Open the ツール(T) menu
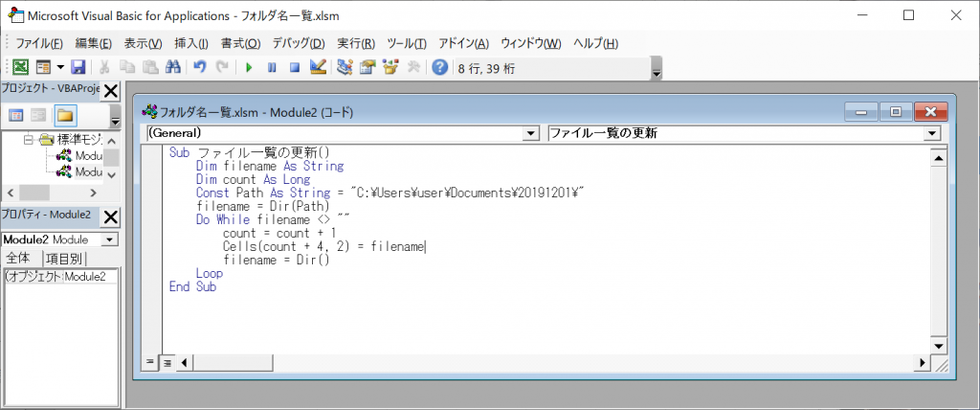The width and height of the screenshot is (980, 410). pyautogui.click(x=407, y=44)
